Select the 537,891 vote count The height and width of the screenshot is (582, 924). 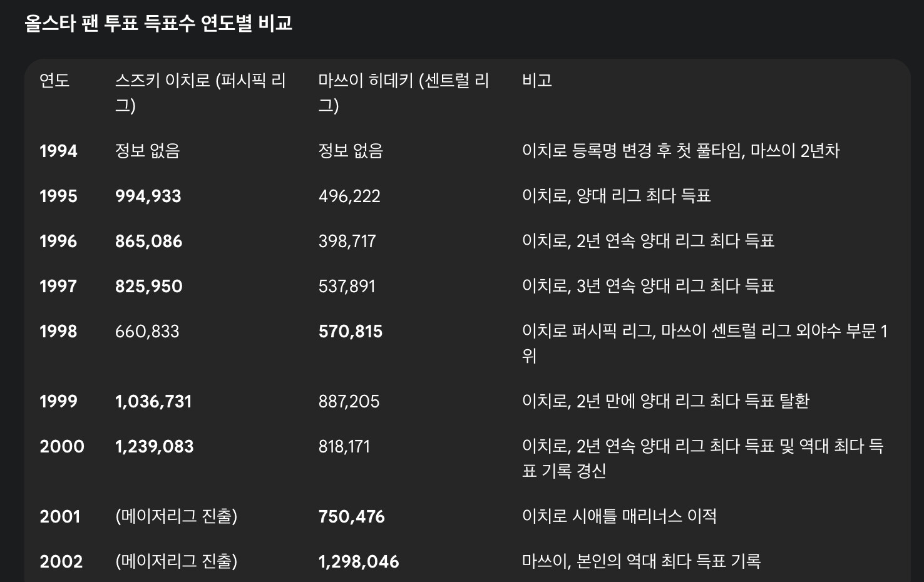pyautogui.click(x=347, y=286)
